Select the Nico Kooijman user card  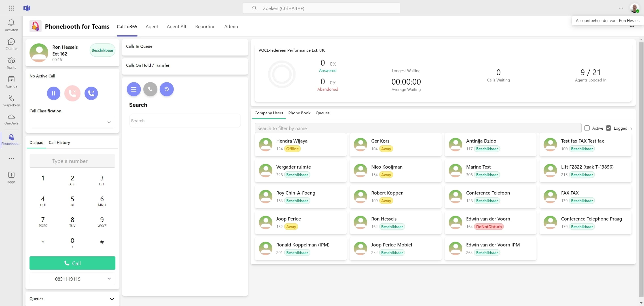(396, 171)
